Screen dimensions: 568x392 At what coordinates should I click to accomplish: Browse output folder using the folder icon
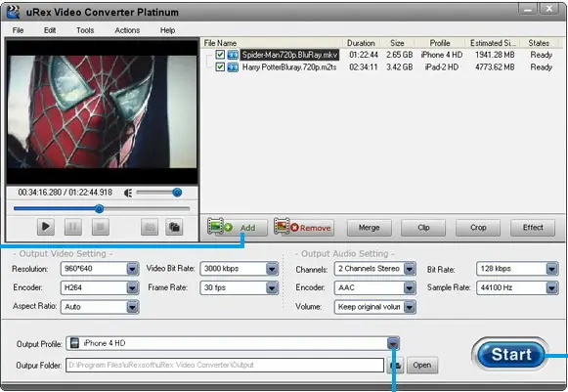[x=395, y=366]
